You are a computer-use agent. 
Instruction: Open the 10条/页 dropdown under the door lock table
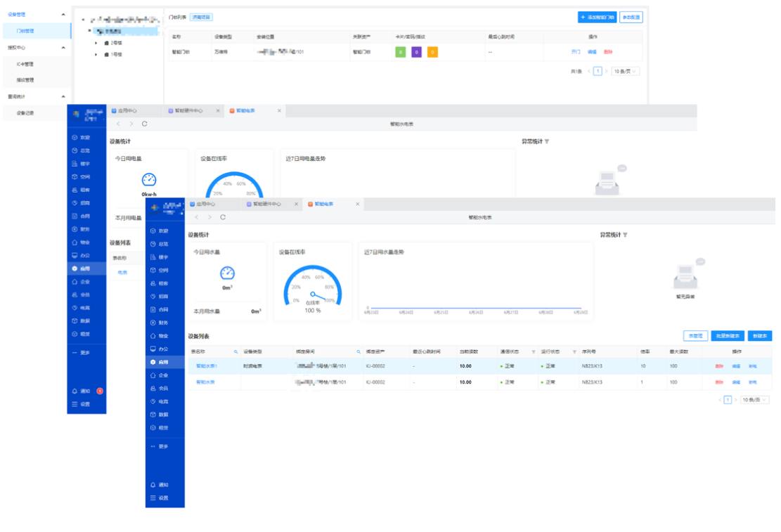point(625,71)
